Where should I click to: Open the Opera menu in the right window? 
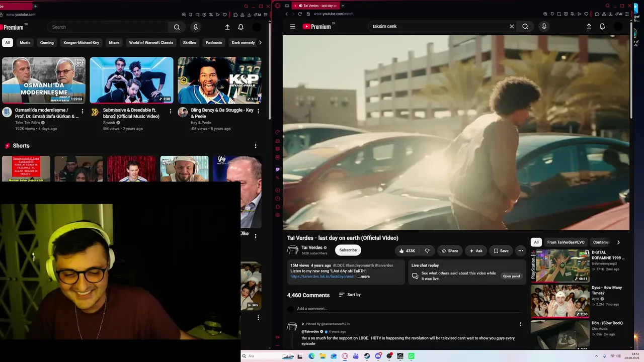click(278, 6)
